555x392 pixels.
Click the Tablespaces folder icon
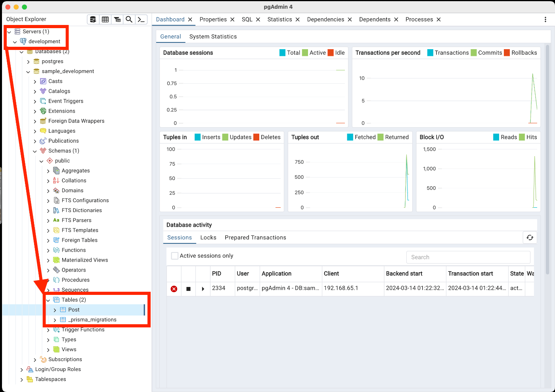pyautogui.click(x=30, y=379)
